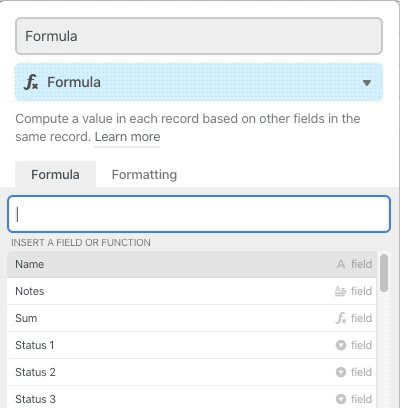Viewport: 400px width, 408px height.
Task: Click the long text icon beside Notes
Action: click(x=341, y=291)
